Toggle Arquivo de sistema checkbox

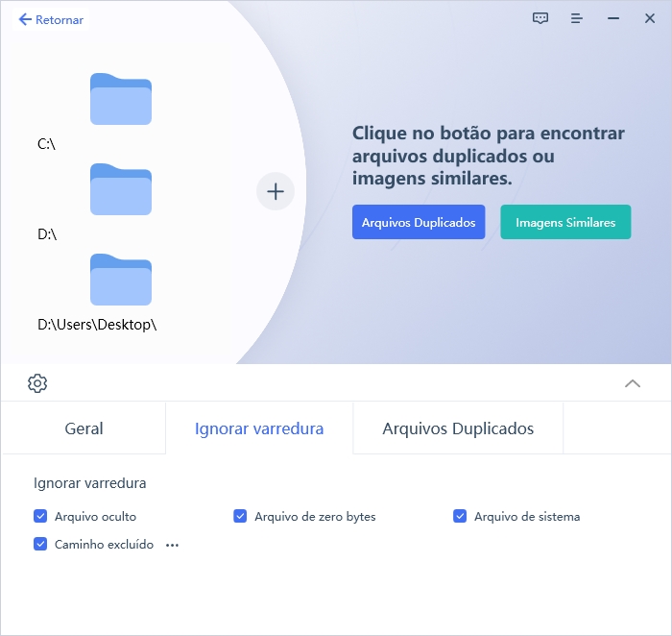(460, 516)
